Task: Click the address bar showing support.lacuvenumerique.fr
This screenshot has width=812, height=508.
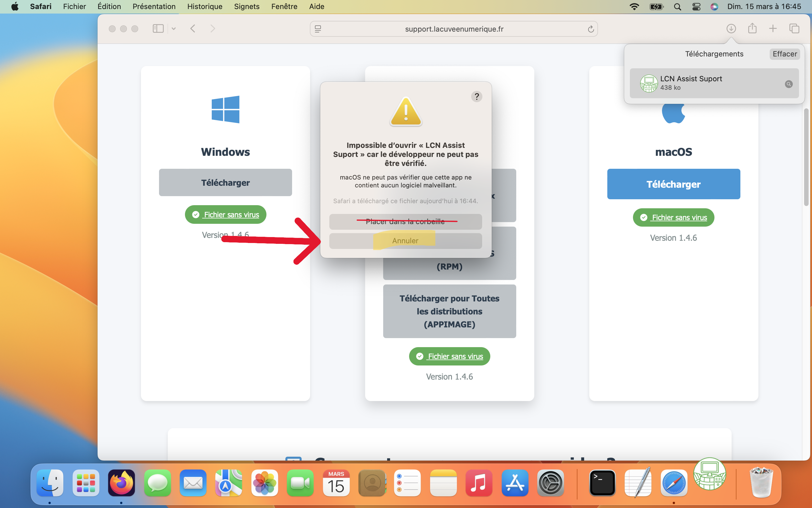Action: pyautogui.click(x=454, y=29)
